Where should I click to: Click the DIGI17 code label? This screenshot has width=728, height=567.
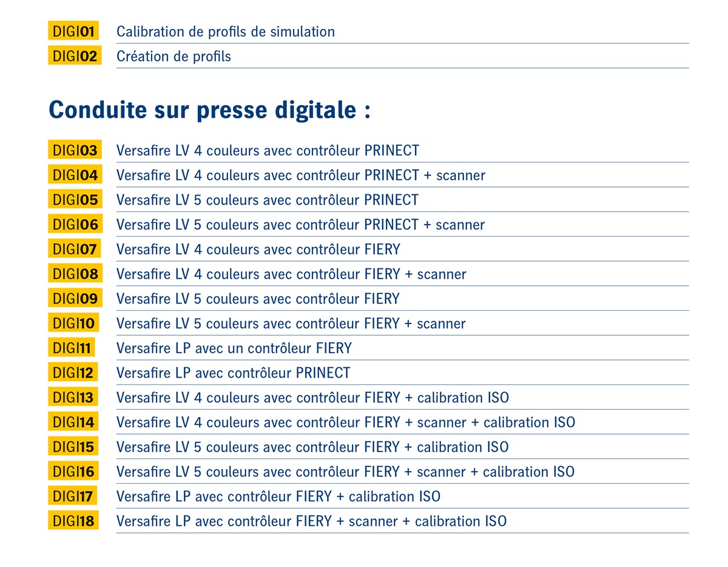[72, 496]
